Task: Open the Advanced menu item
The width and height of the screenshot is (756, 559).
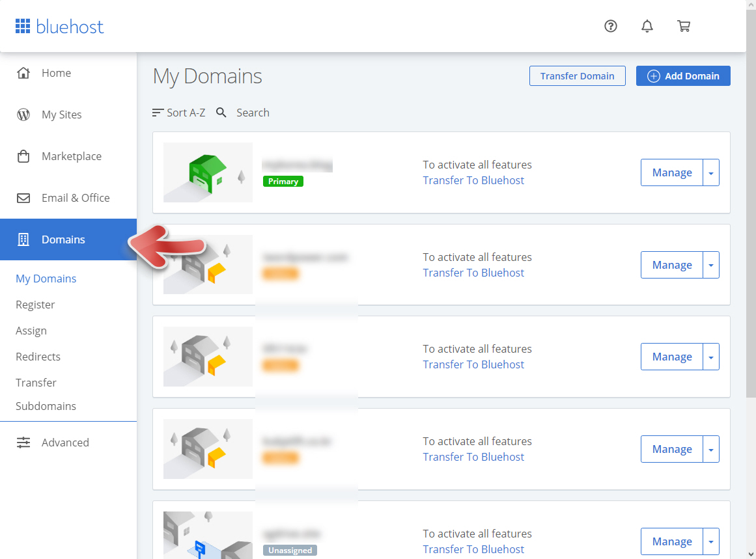Action: (x=68, y=443)
